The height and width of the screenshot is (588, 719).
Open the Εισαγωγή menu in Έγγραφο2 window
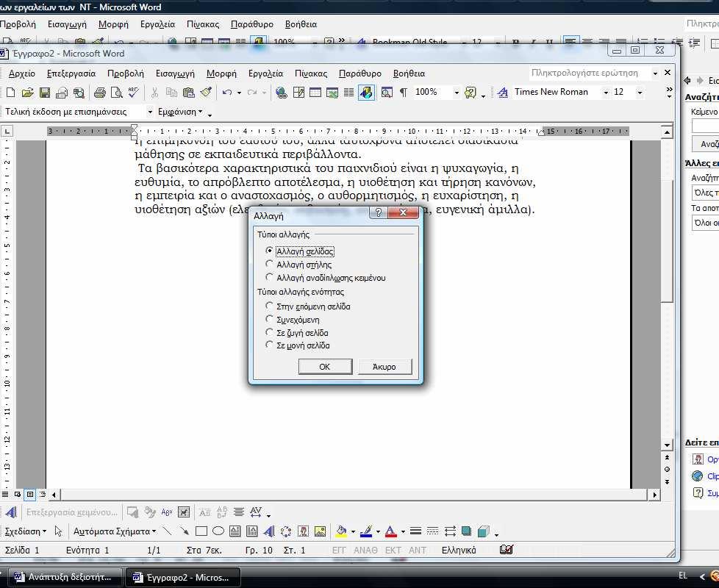point(175,73)
